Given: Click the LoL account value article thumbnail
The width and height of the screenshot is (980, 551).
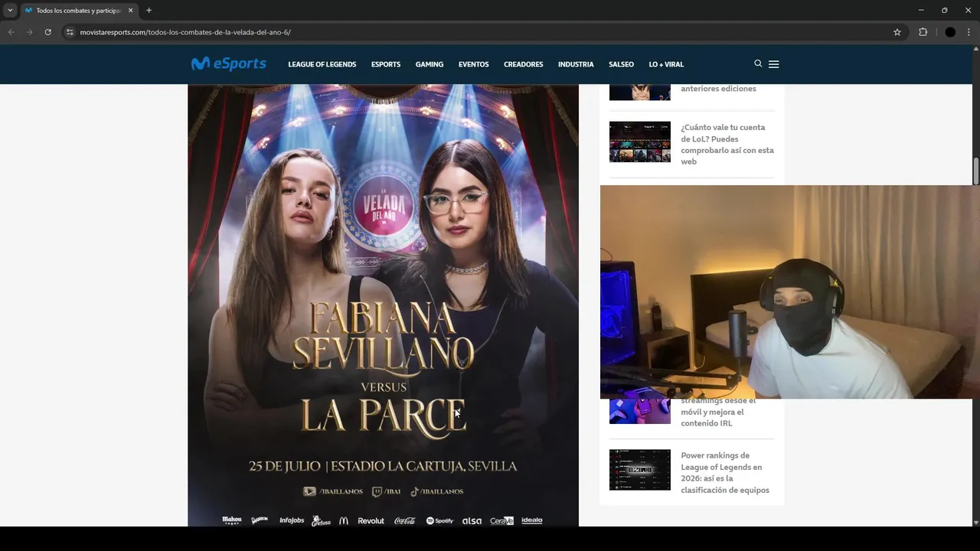Looking at the screenshot, I should coord(640,142).
